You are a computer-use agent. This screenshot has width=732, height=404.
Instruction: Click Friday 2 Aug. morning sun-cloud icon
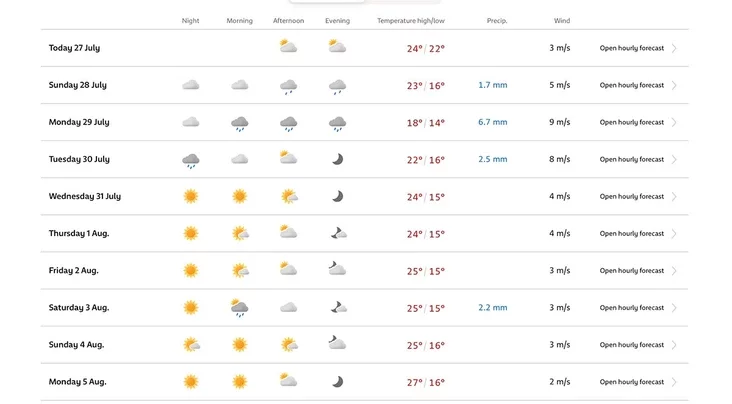[240, 270]
